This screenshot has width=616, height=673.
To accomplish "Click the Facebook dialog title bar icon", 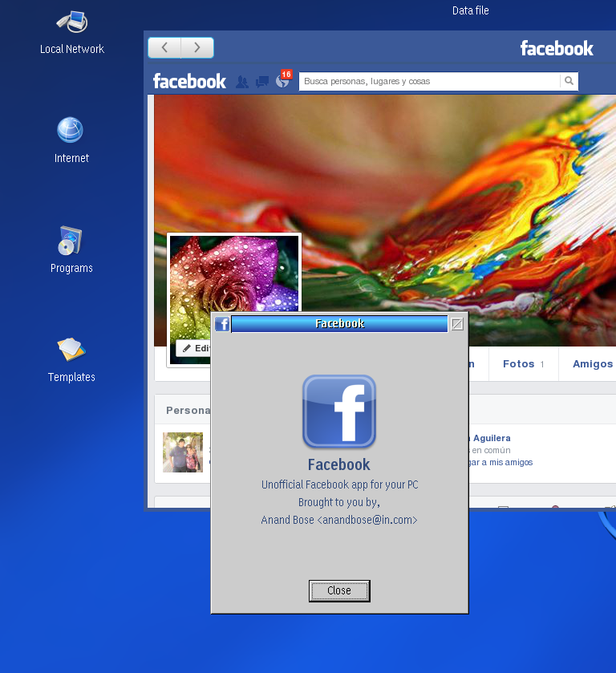I will (x=222, y=323).
